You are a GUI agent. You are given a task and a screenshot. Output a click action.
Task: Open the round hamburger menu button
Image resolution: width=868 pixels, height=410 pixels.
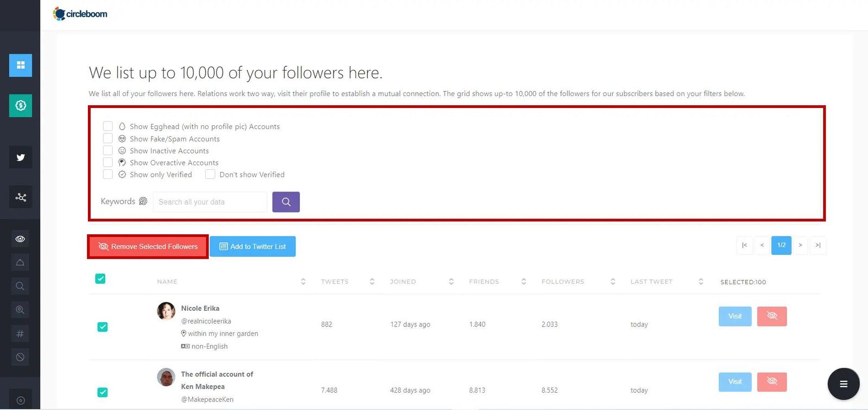point(843,384)
